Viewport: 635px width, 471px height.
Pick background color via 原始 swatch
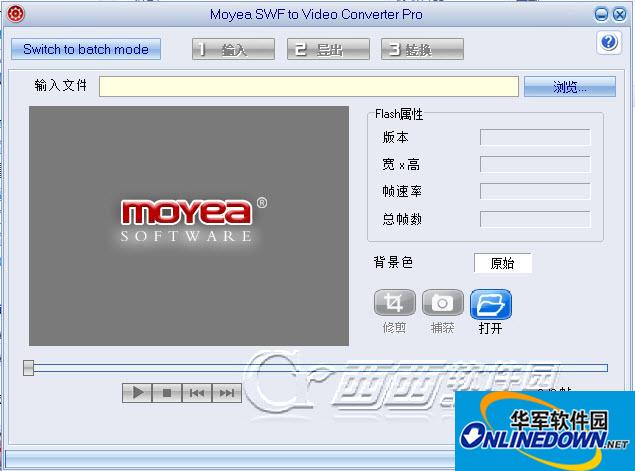tap(503, 263)
